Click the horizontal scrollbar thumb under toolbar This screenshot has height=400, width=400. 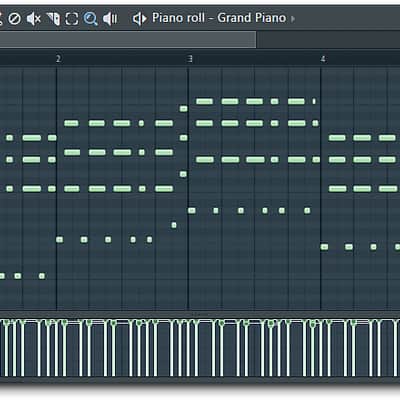(128, 40)
